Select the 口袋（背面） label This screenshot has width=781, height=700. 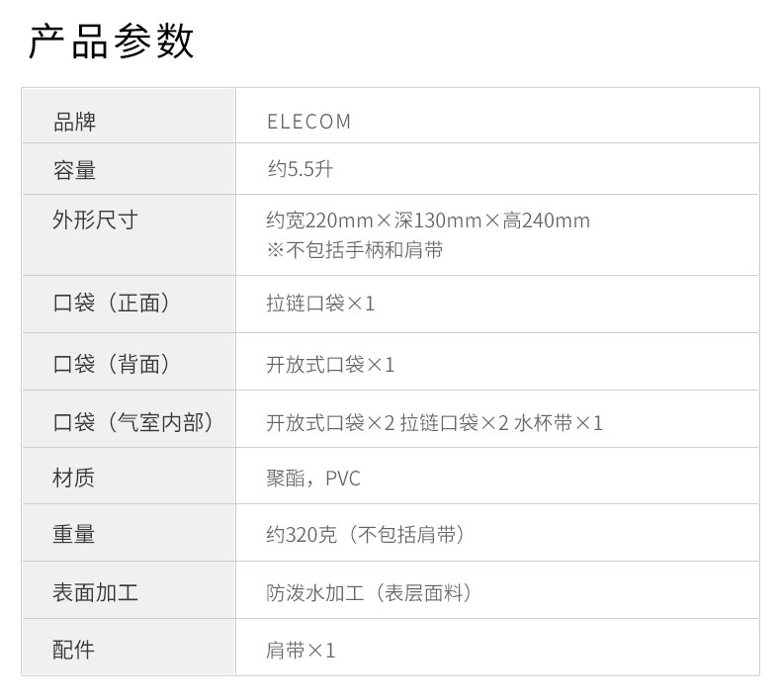[111, 364]
